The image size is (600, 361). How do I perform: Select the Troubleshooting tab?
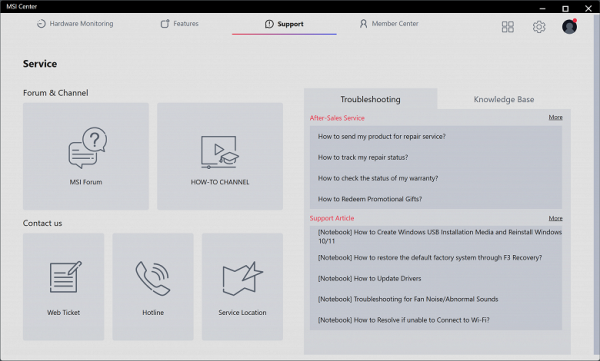point(370,99)
